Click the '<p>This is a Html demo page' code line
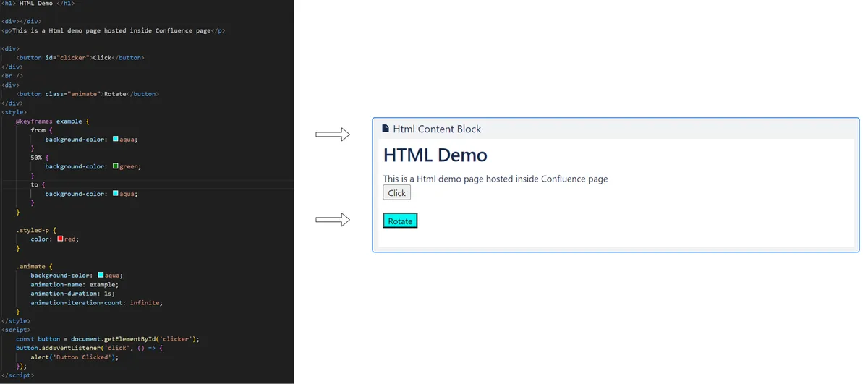The image size is (868, 384). [x=114, y=30]
